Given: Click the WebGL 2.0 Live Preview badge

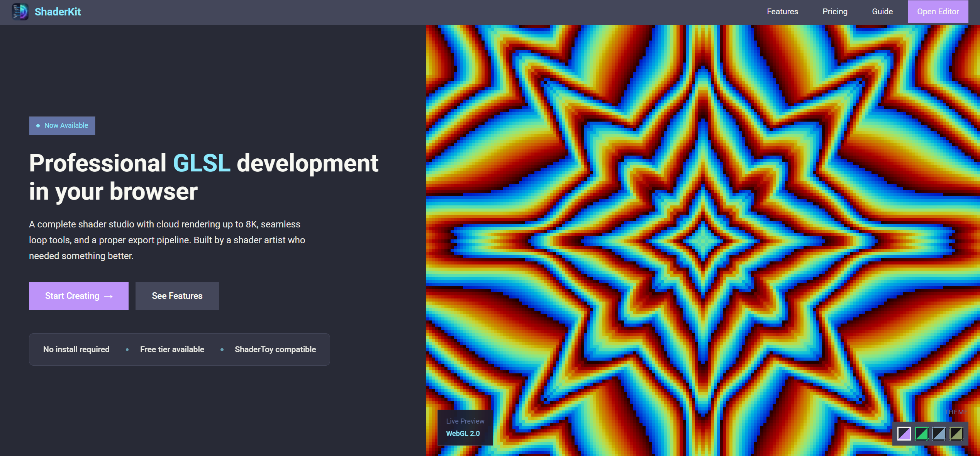Looking at the screenshot, I should click(x=465, y=427).
